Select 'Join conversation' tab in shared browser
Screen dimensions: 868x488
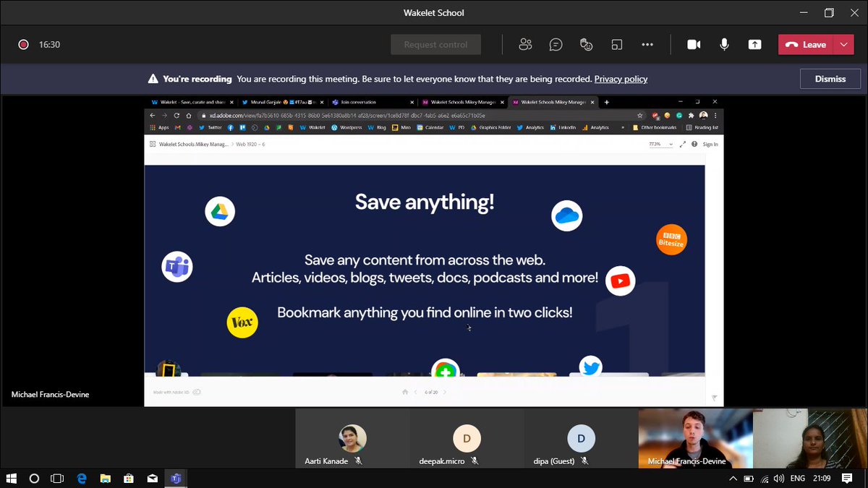tap(372, 102)
